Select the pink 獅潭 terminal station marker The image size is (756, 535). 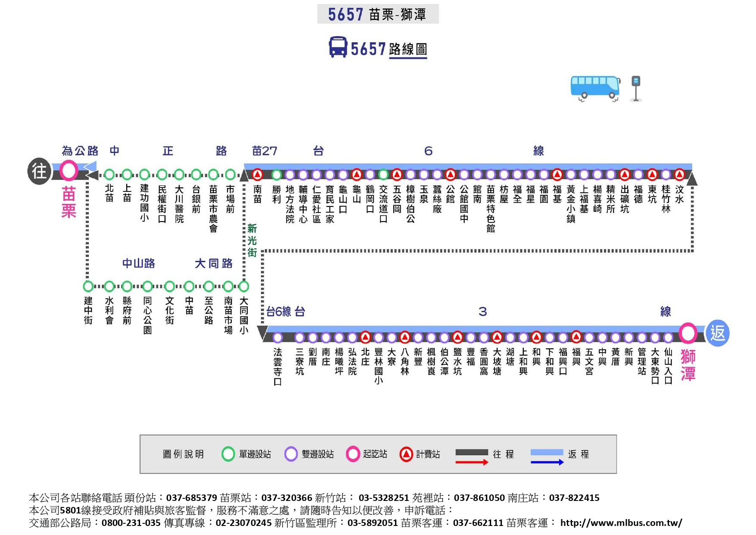click(688, 333)
